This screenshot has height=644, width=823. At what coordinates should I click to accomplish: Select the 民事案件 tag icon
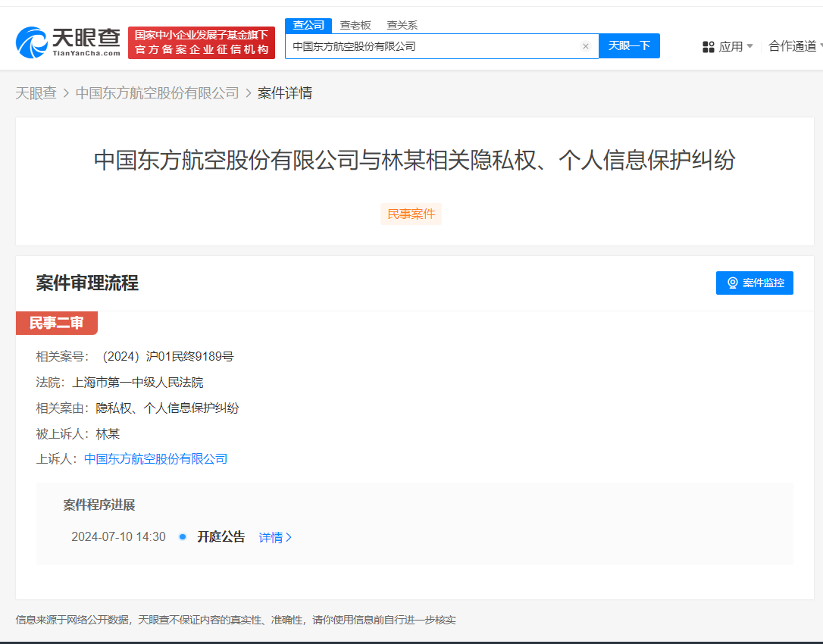point(411,214)
